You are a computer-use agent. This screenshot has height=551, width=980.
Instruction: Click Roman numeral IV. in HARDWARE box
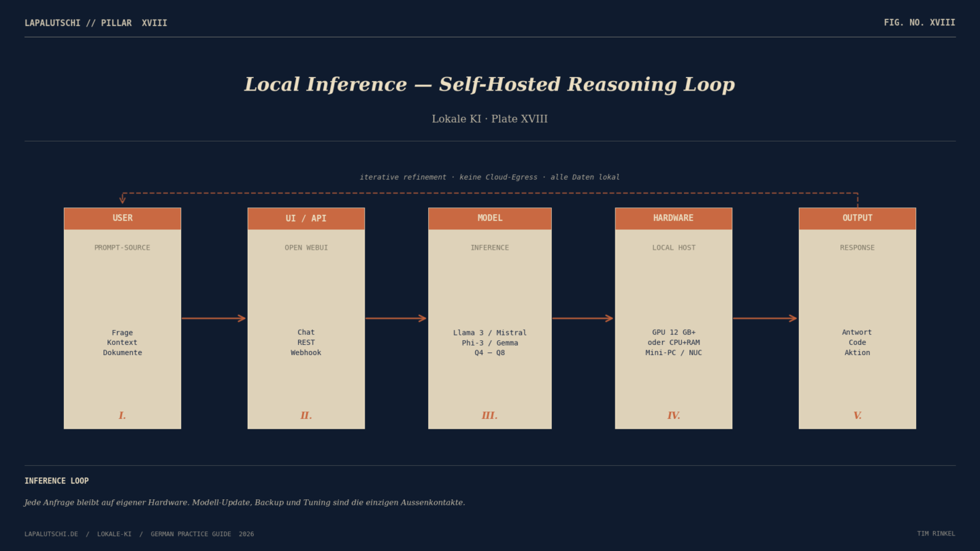click(674, 416)
